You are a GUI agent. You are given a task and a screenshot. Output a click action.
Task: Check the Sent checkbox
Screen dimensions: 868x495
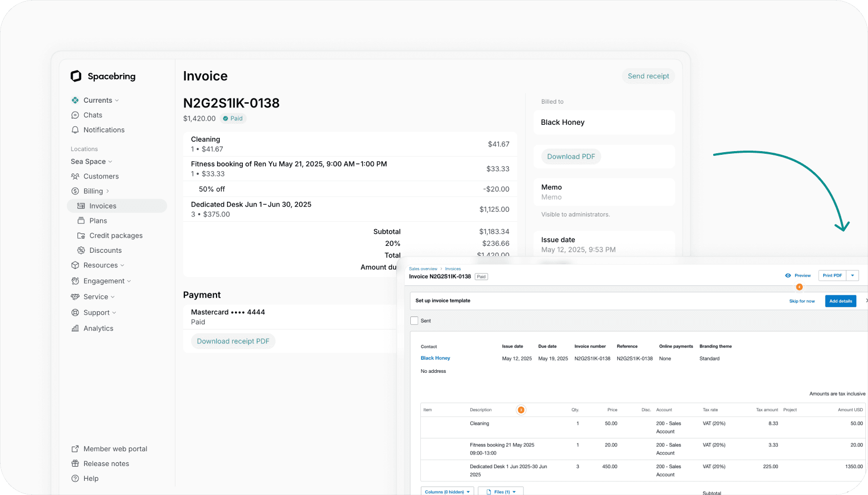(414, 320)
